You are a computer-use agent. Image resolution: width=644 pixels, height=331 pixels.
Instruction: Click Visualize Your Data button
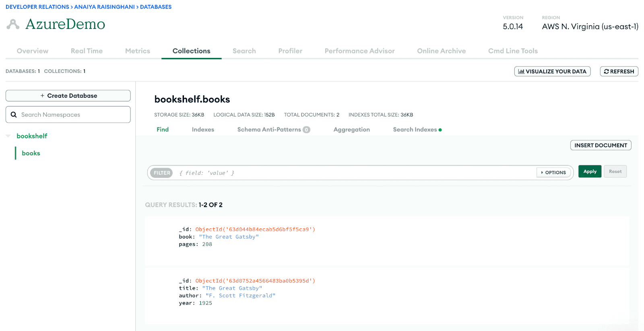(x=552, y=72)
